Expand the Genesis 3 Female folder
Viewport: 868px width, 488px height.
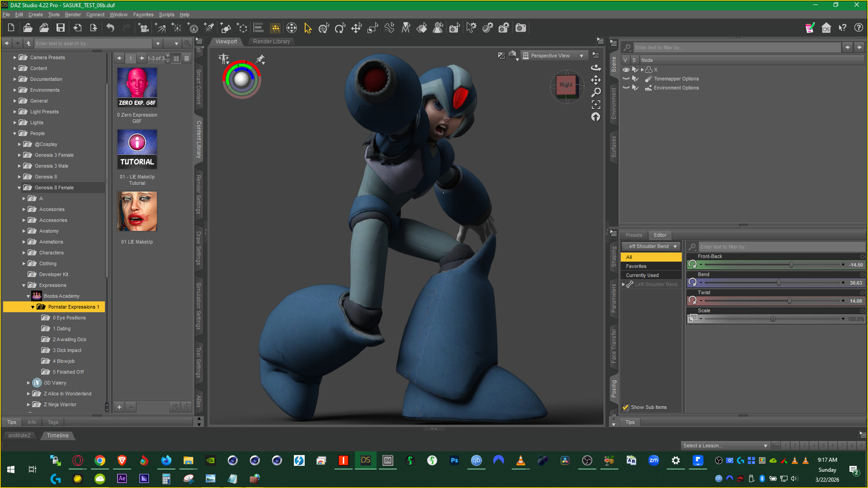pos(19,155)
